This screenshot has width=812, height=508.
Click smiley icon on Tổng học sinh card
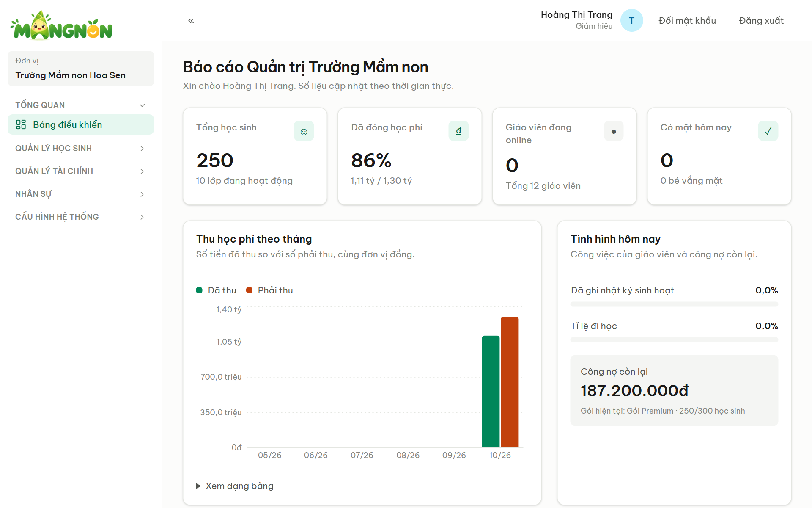(x=304, y=131)
